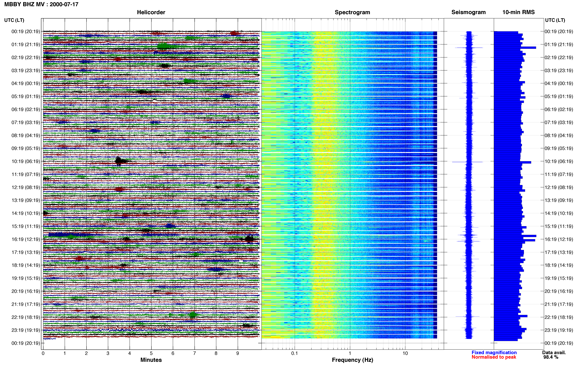This screenshot has width=588, height=368.
Task: Click the red 'Normalised to peak' legend text
Action: pos(494,357)
